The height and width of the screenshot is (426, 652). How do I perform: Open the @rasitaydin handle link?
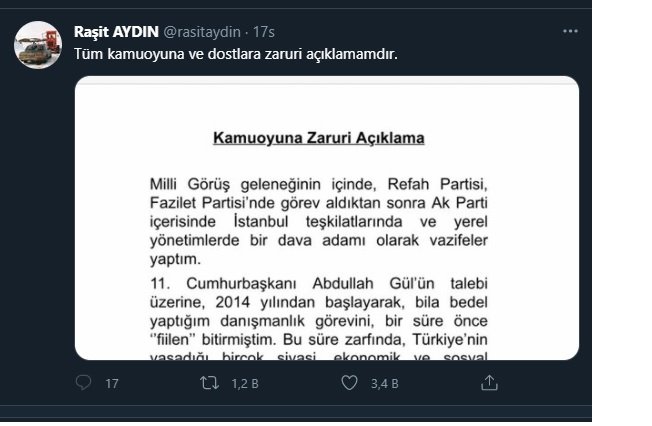(202, 32)
